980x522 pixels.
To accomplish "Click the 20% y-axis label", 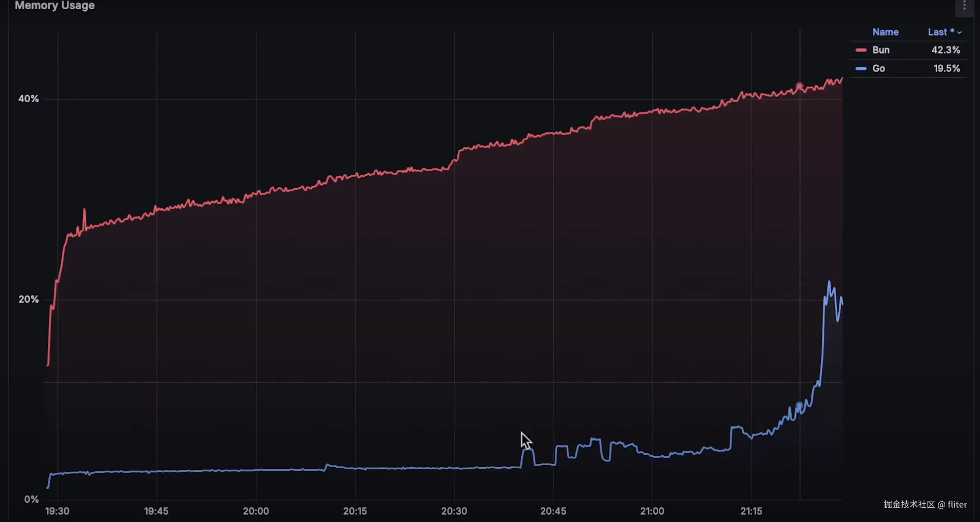I will (x=29, y=300).
